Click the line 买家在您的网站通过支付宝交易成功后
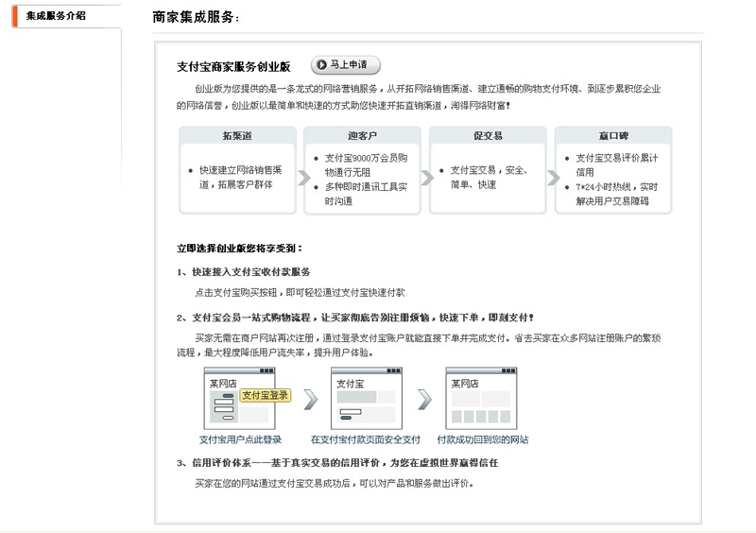The width and height of the screenshot is (756, 533). pyautogui.click(x=335, y=483)
